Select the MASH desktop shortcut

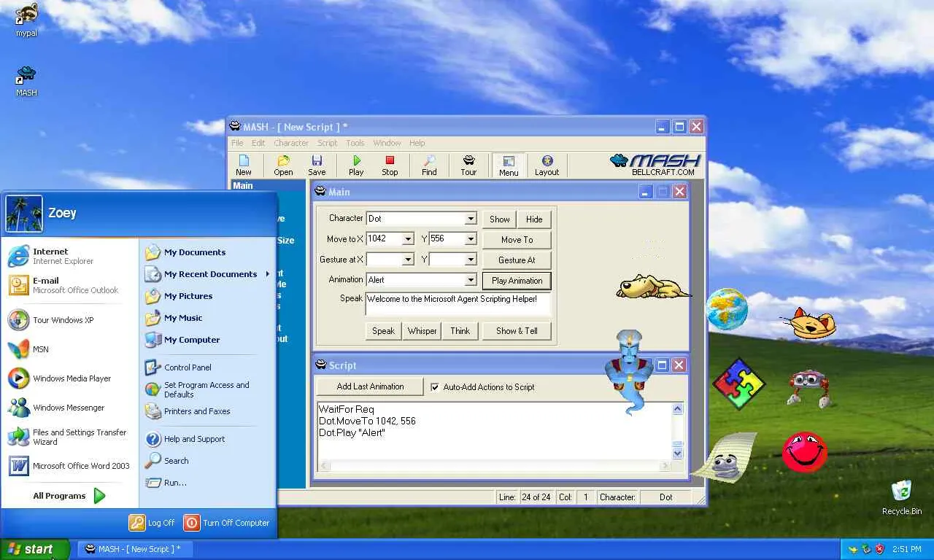(x=26, y=81)
